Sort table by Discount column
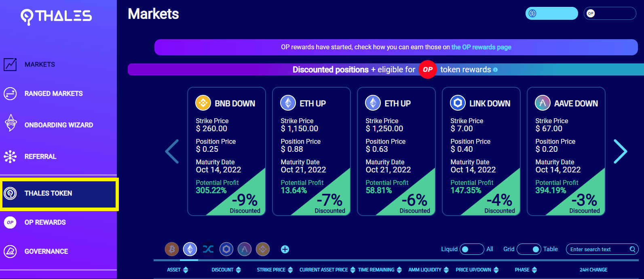Image resolution: width=644 pixels, height=279 pixels. [x=226, y=270]
